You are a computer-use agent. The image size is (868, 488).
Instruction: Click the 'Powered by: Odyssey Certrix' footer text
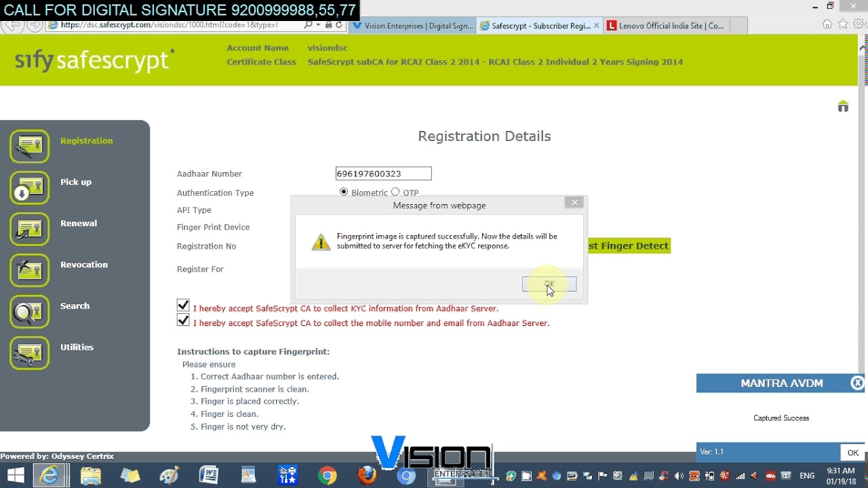pyautogui.click(x=57, y=456)
